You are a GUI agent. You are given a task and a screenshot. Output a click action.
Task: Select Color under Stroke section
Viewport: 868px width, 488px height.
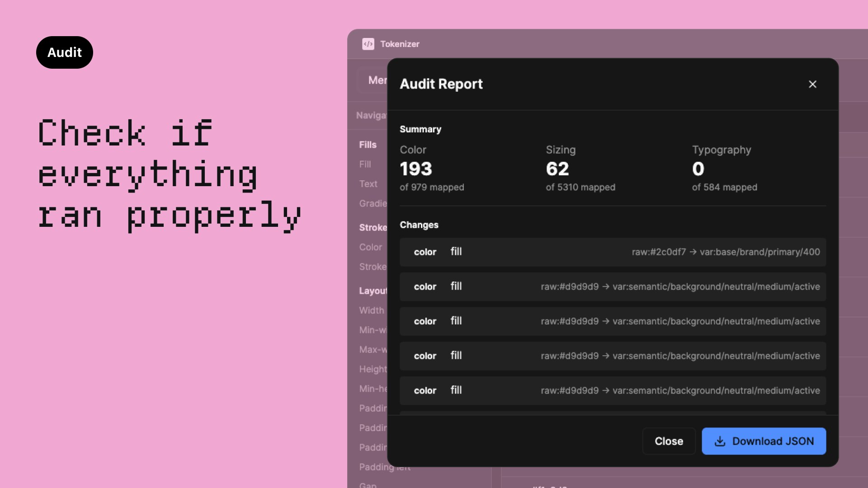tap(371, 247)
